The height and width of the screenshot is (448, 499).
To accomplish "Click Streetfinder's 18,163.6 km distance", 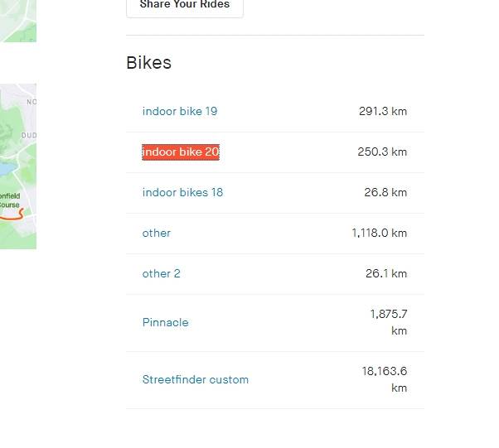I will pos(385,379).
